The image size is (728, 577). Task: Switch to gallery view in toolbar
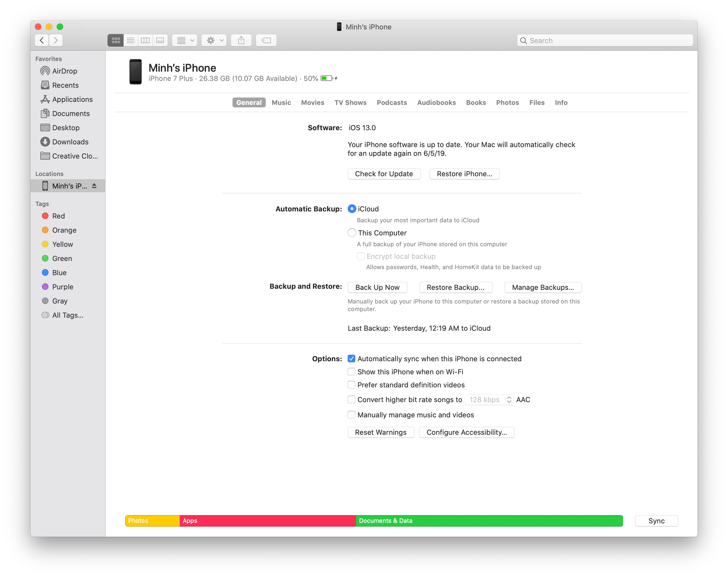point(160,41)
